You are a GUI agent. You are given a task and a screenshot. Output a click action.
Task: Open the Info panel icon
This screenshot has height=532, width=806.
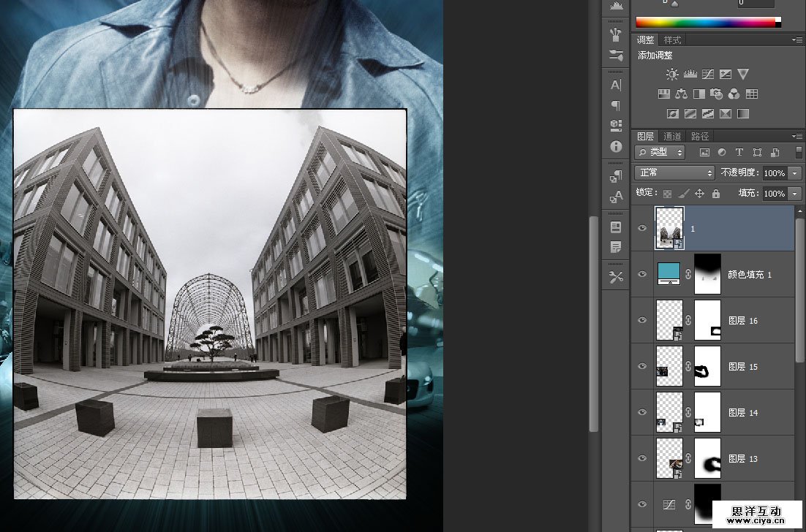(x=616, y=146)
